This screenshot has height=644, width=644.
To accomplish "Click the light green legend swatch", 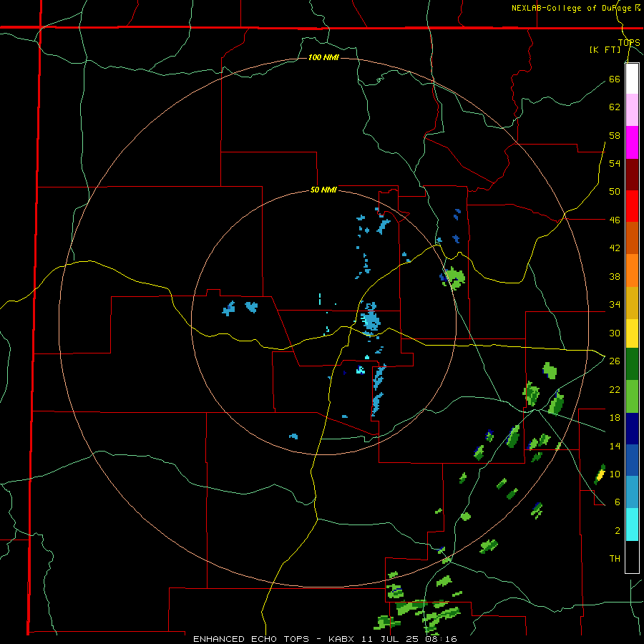I will coord(632,396).
